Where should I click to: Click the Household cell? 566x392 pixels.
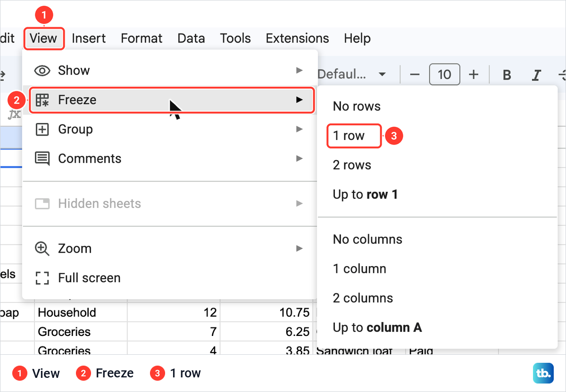(x=81, y=313)
